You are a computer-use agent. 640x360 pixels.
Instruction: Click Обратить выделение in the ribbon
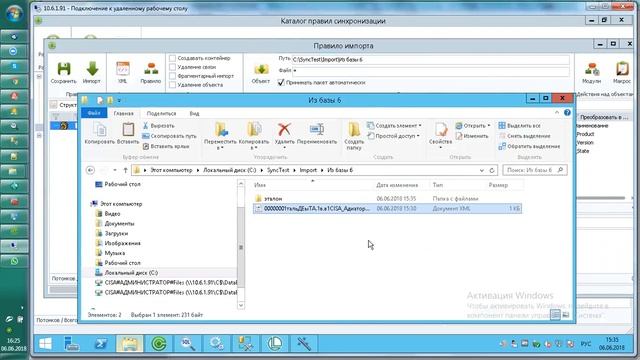click(x=529, y=146)
